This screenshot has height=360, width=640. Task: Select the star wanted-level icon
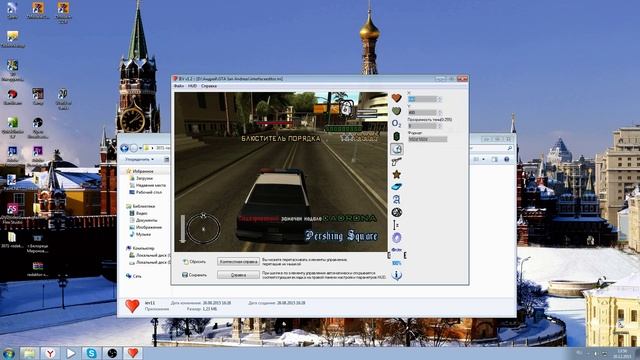(x=396, y=174)
